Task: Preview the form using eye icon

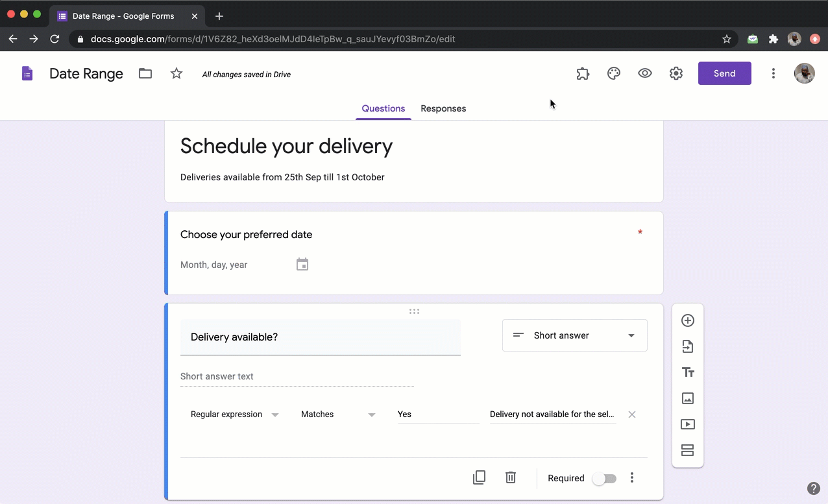Action: coord(644,74)
